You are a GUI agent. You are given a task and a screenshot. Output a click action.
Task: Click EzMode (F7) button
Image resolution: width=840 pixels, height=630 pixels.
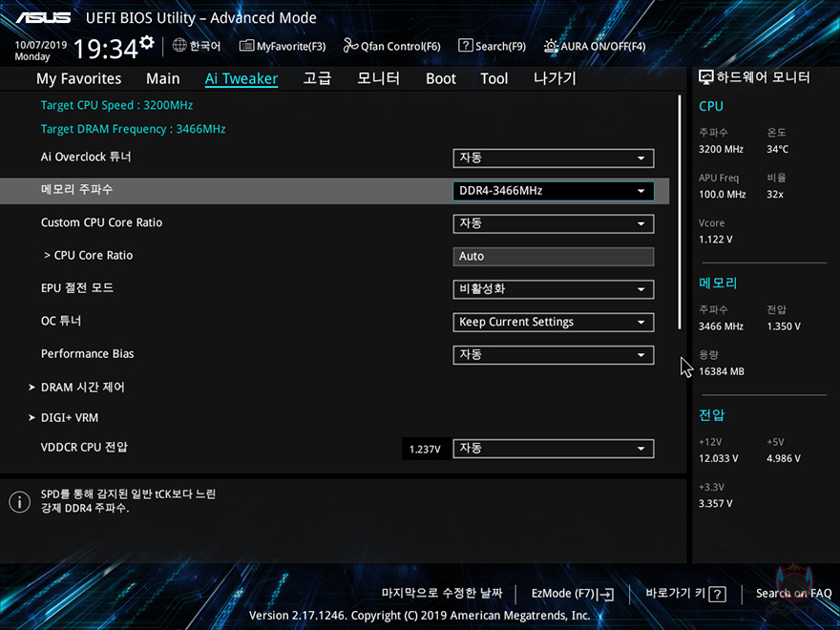tap(572, 594)
